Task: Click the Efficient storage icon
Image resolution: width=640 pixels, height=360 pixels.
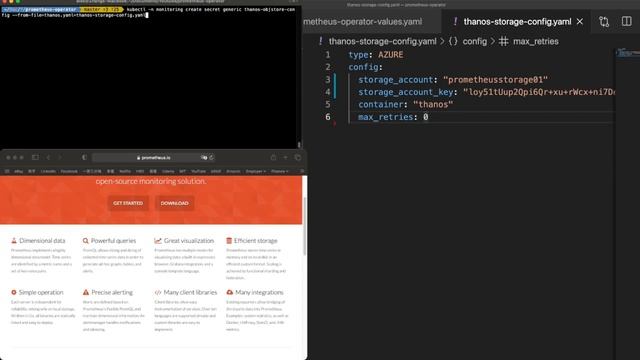Action: coord(229,241)
